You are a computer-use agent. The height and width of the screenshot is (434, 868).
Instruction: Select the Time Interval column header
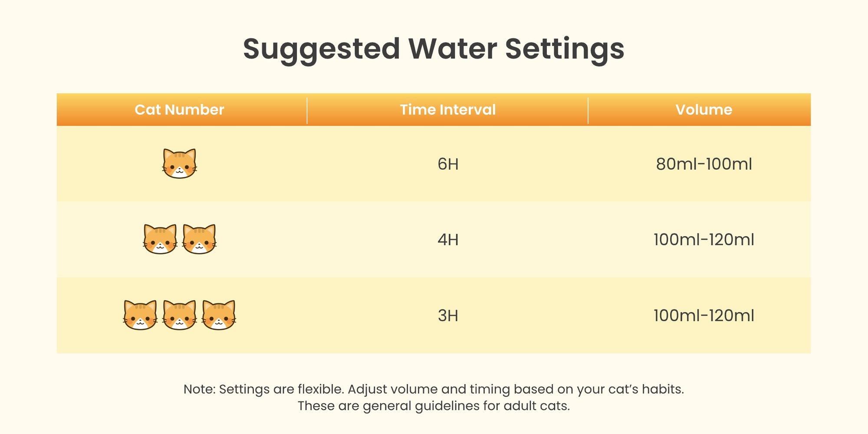(447, 110)
